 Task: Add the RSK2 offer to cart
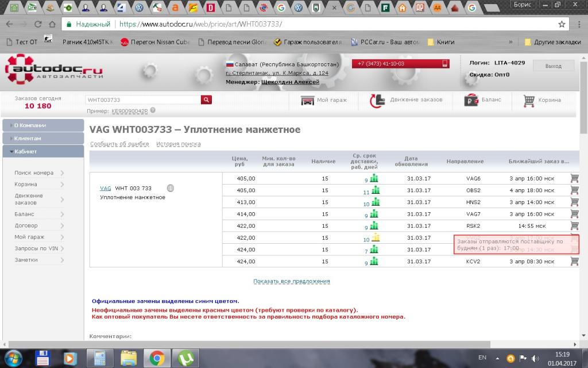click(574, 225)
